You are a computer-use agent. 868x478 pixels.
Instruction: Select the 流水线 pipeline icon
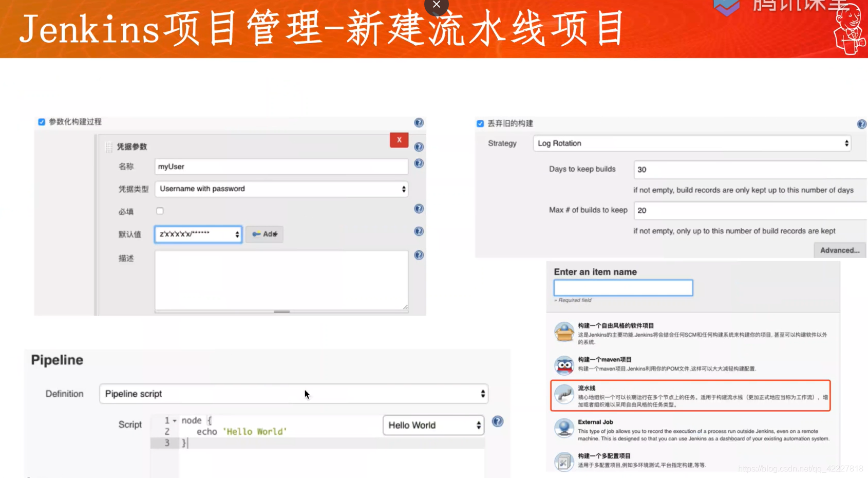[x=564, y=395]
